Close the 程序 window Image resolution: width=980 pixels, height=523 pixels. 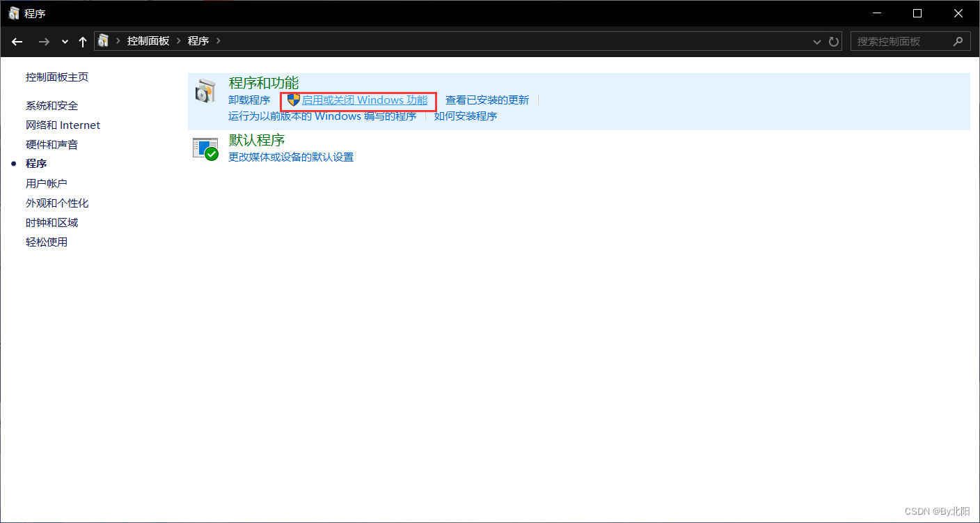tap(958, 13)
